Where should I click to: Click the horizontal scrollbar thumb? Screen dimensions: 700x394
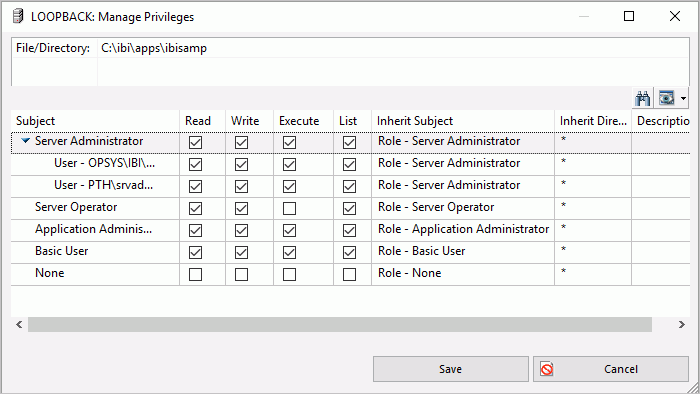[340, 324]
